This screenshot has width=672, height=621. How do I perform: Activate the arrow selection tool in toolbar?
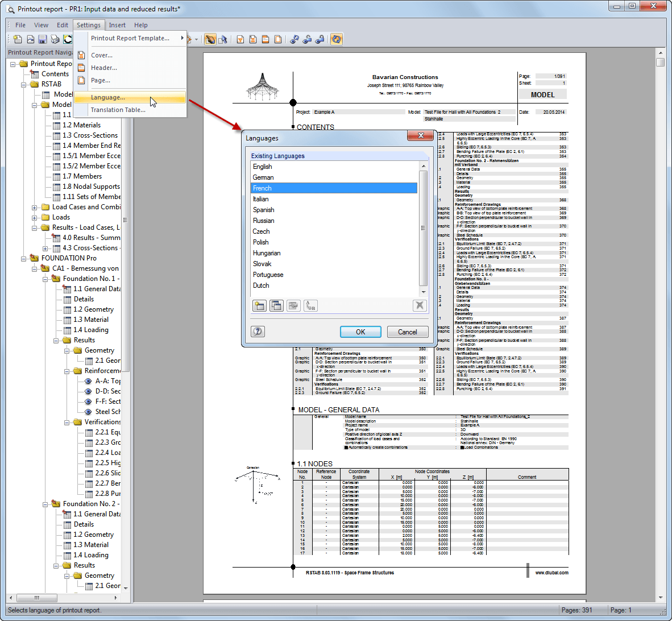223,39
